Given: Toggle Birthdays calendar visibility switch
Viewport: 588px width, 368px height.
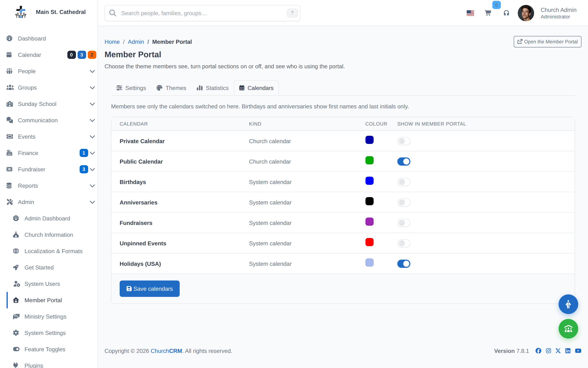Looking at the screenshot, I should click(x=404, y=182).
